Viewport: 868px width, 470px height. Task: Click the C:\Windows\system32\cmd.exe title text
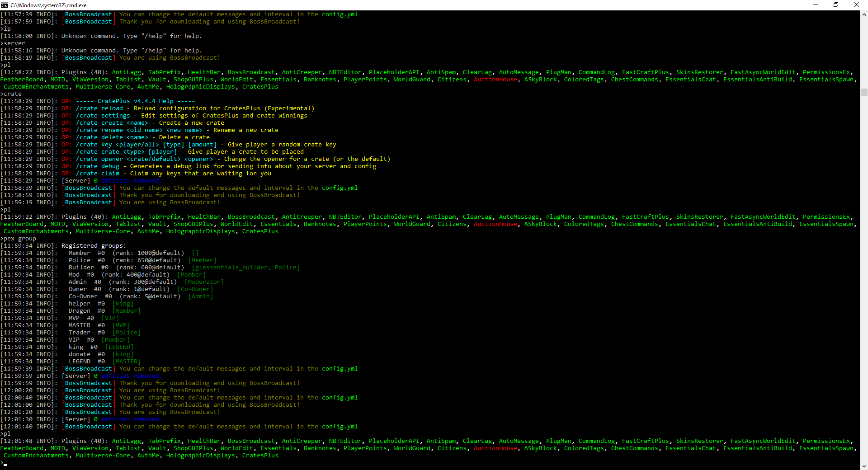tap(48, 5)
